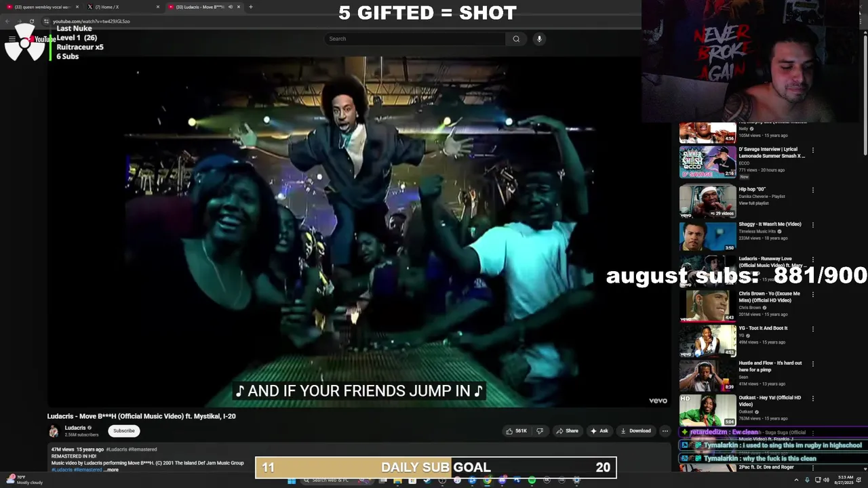Click the YouTube search magnifier button

[516, 39]
